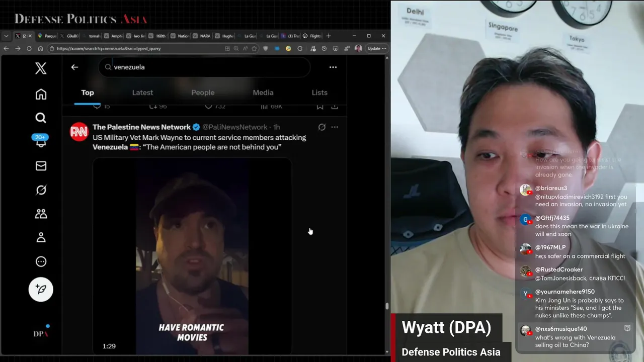Switch to the Lists tab
Screen dimensions: 644x362
319,93
